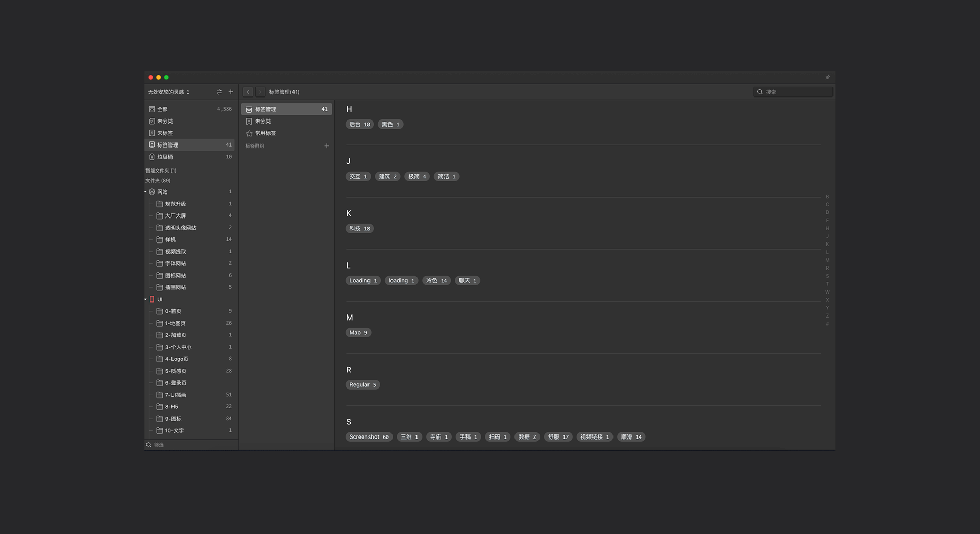The width and height of the screenshot is (980, 534).
Task: Click the 网站 stack folder icon
Action: [152, 192]
